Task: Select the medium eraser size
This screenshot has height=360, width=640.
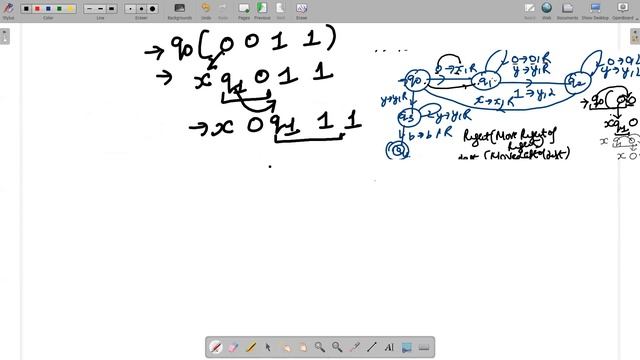Action: point(141,9)
